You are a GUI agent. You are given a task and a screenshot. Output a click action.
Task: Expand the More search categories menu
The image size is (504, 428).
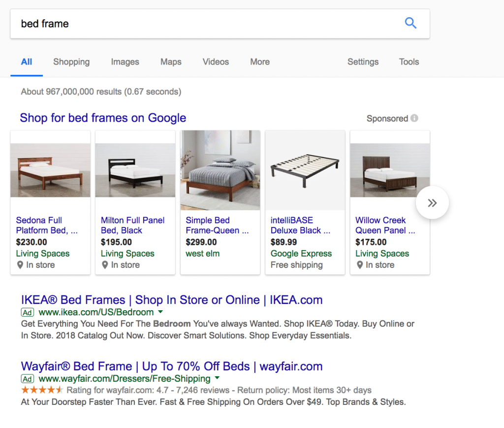(260, 62)
